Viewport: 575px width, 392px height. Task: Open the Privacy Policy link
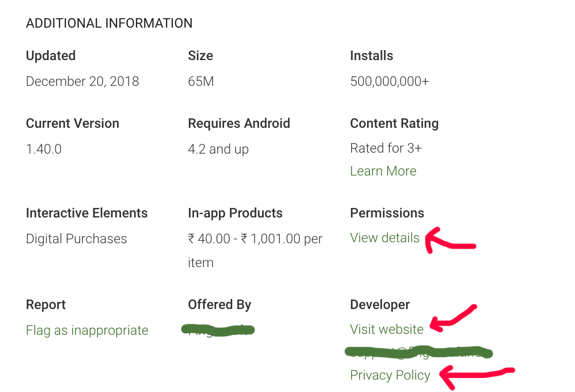[x=390, y=375]
